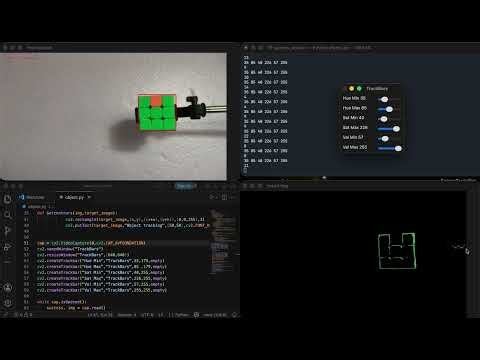Switch to the Welcome tab

[x=32, y=197]
